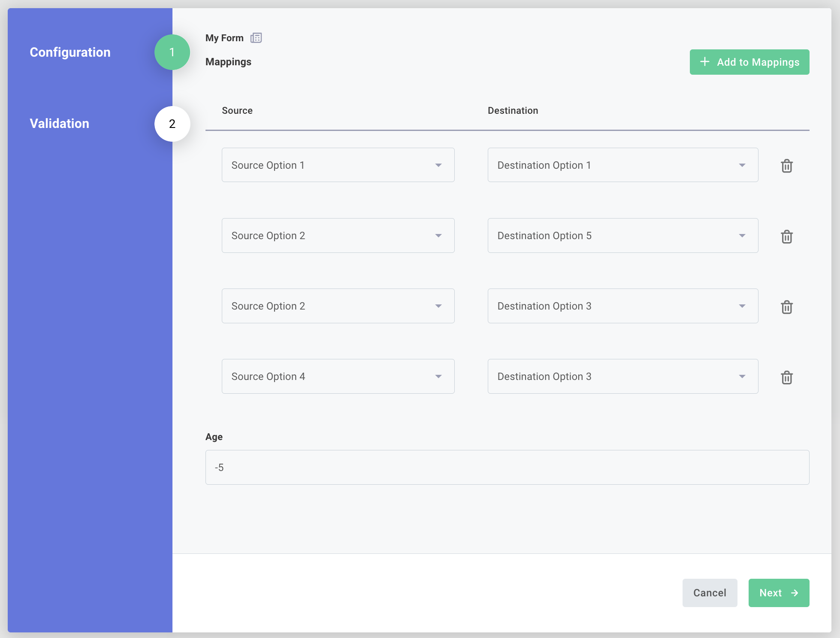The image size is (840, 638).
Task: Click the Cancel button
Action: (710, 593)
